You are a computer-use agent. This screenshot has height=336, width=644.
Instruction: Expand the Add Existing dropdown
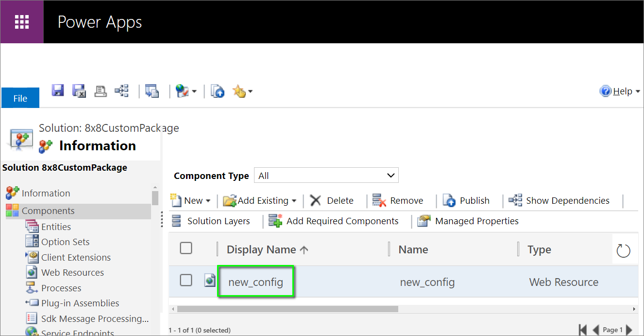pyautogui.click(x=260, y=201)
